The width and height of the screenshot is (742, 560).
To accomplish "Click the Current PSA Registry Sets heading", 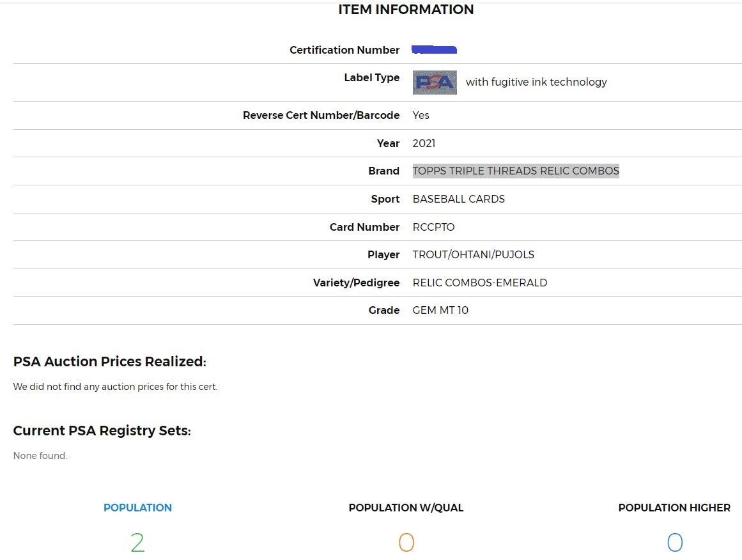I will [102, 431].
